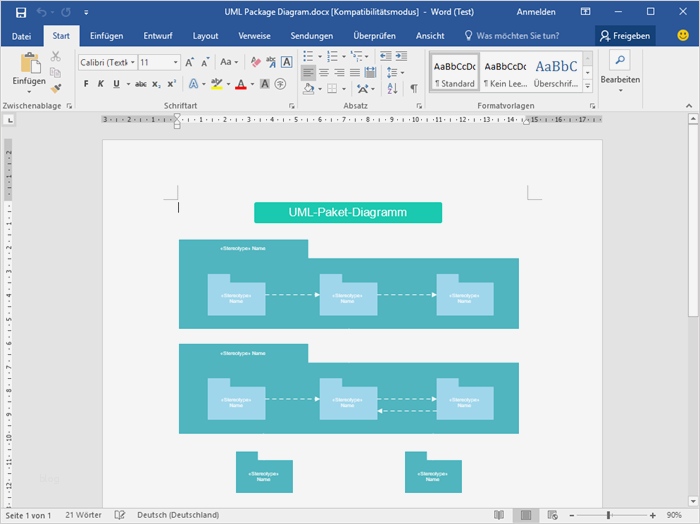The height and width of the screenshot is (524, 700).
Task: Click the Einfügen paste clipboard icon
Action: pyautogui.click(x=30, y=62)
